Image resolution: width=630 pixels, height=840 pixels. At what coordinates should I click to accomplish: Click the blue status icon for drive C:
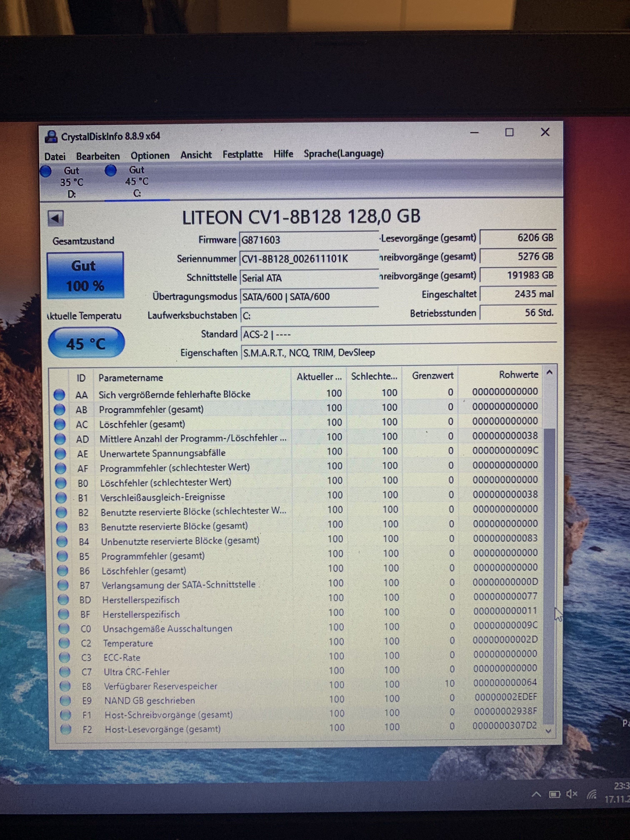point(110,170)
